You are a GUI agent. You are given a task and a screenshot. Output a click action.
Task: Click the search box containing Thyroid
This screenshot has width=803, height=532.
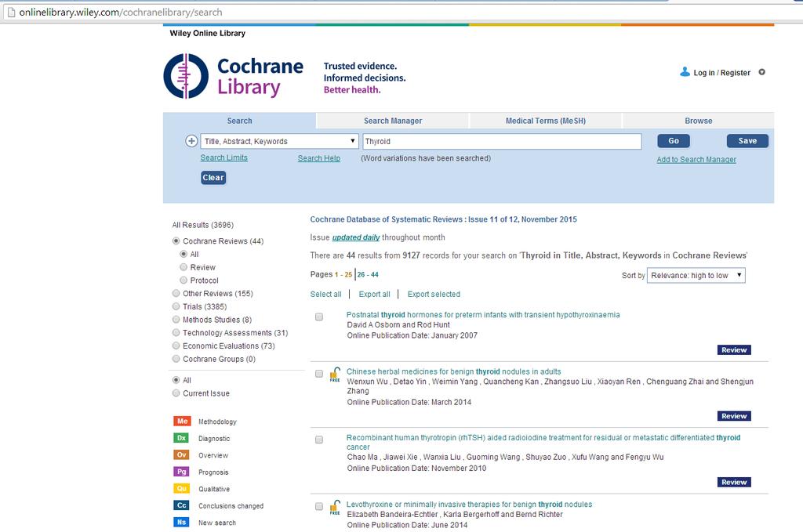(502, 141)
